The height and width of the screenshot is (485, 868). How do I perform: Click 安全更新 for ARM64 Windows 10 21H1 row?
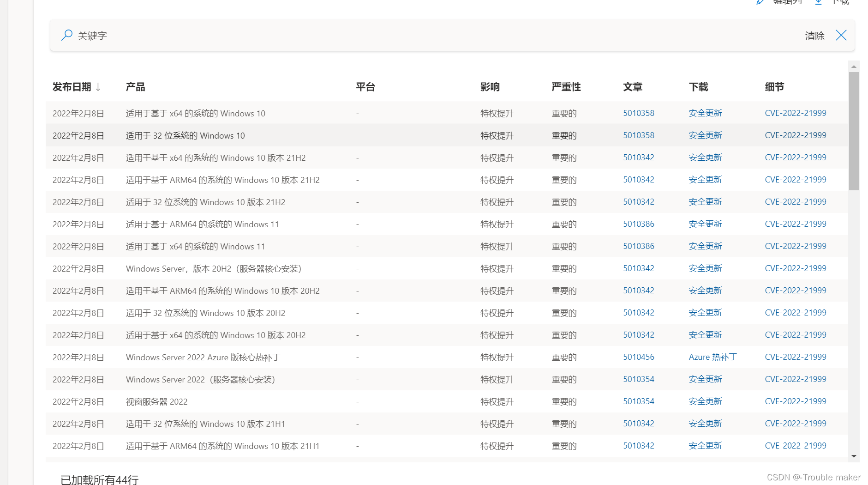(705, 446)
